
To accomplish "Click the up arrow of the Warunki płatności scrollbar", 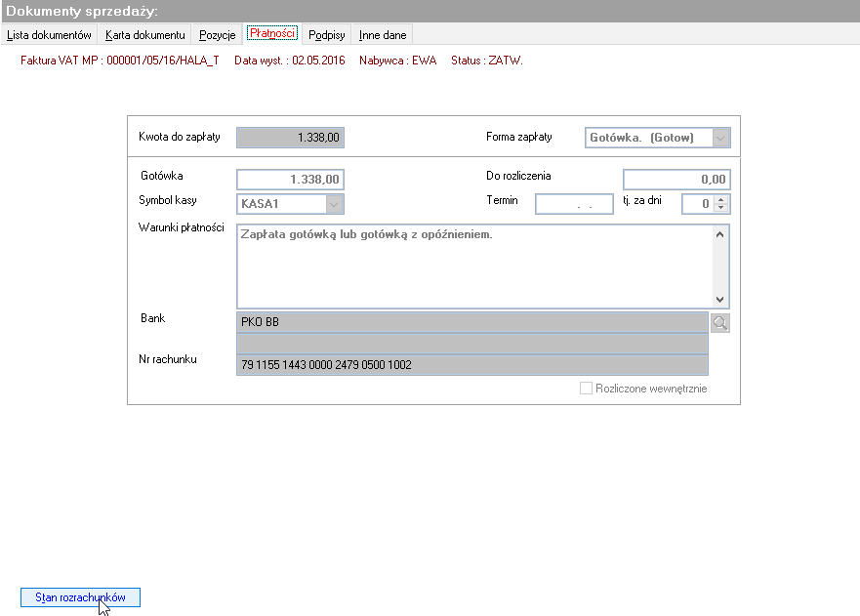I will pyautogui.click(x=720, y=234).
